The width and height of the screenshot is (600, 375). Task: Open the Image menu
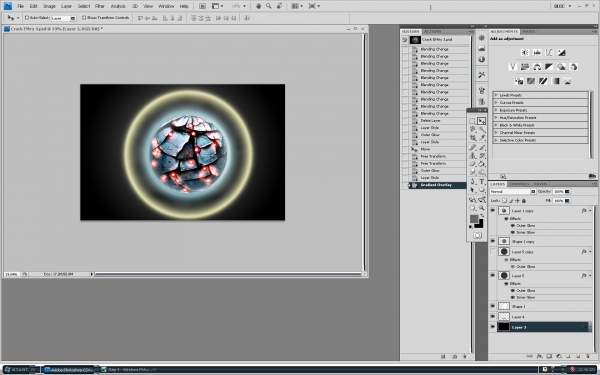coord(49,6)
